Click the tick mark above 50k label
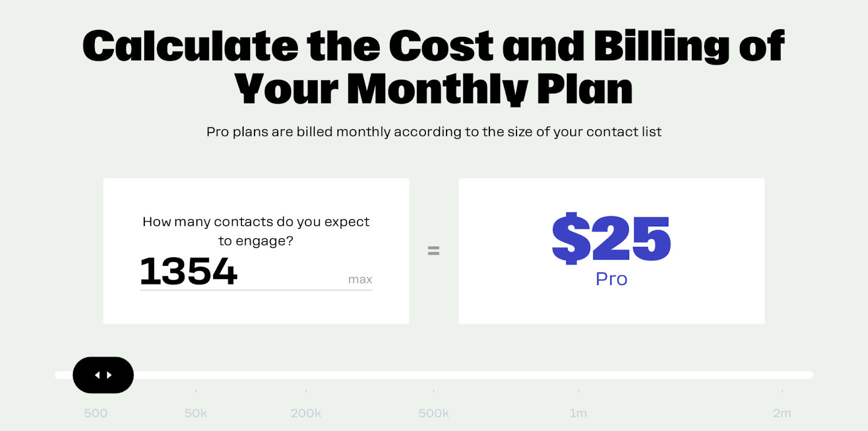Image resolution: width=868 pixels, height=431 pixels. coord(196,391)
